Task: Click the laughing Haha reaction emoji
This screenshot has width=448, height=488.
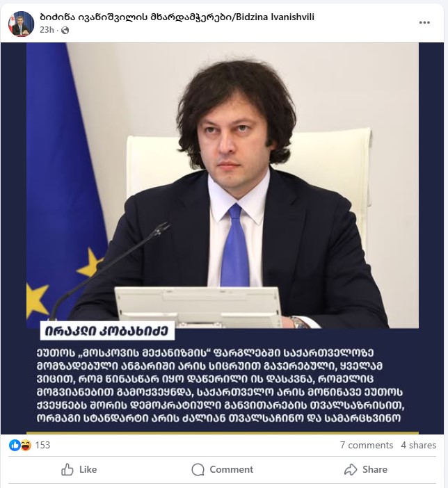Action: coord(26,446)
